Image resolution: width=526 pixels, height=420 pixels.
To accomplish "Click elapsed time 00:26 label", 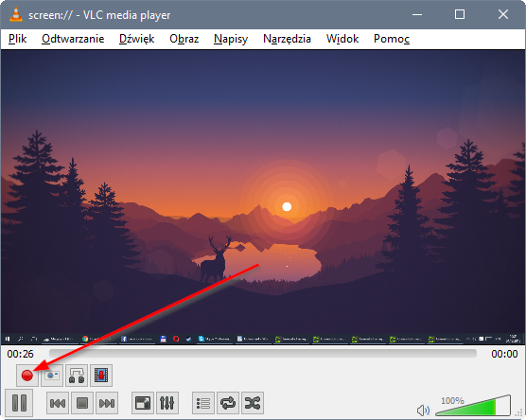I will [20, 354].
